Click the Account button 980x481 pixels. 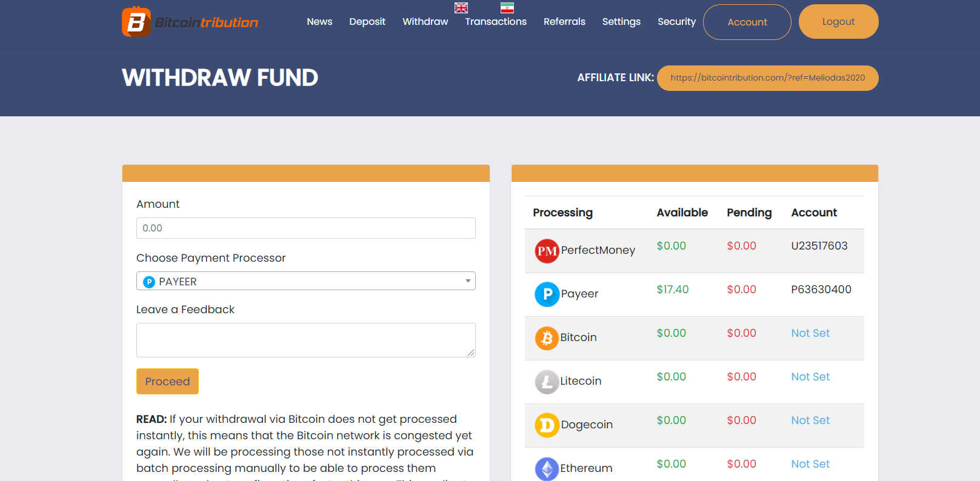point(747,22)
